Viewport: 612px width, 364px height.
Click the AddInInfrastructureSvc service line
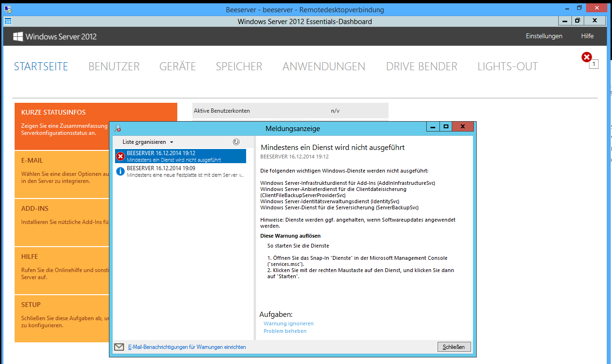347,182
